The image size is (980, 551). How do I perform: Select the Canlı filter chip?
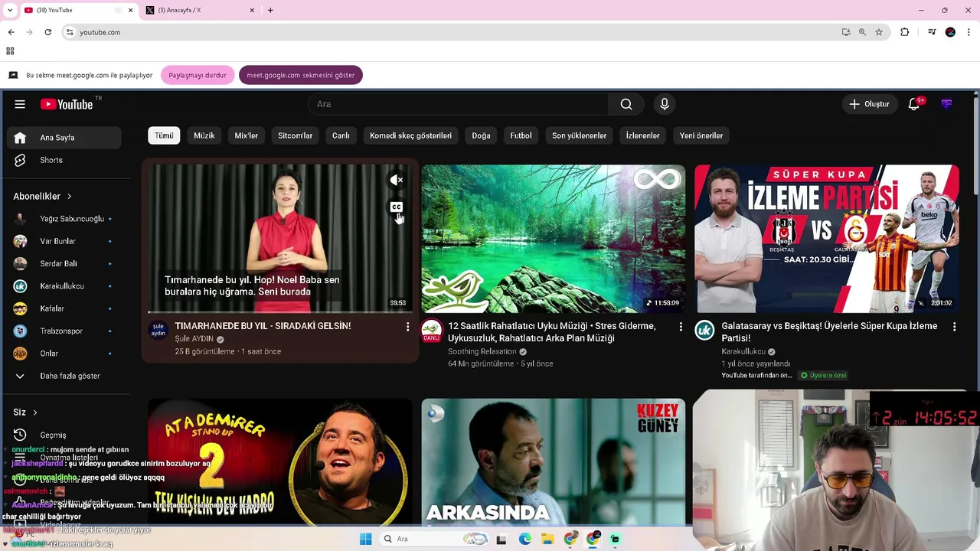tap(341, 135)
